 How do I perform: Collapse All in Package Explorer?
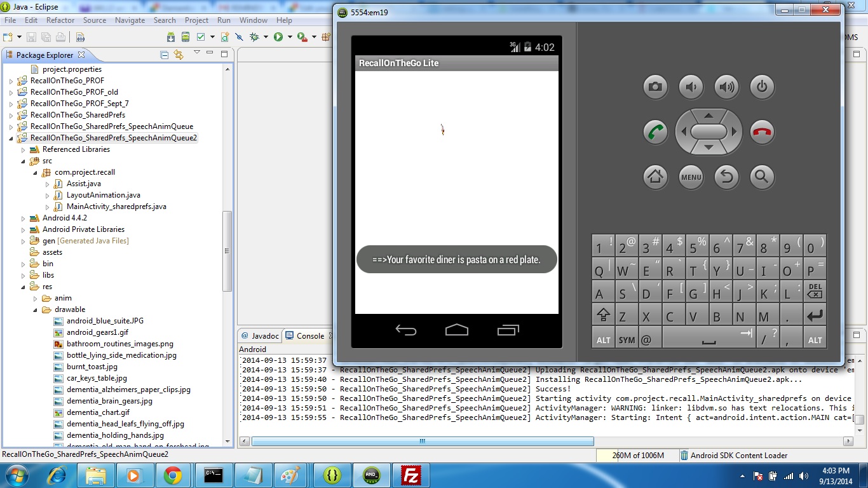[165, 55]
